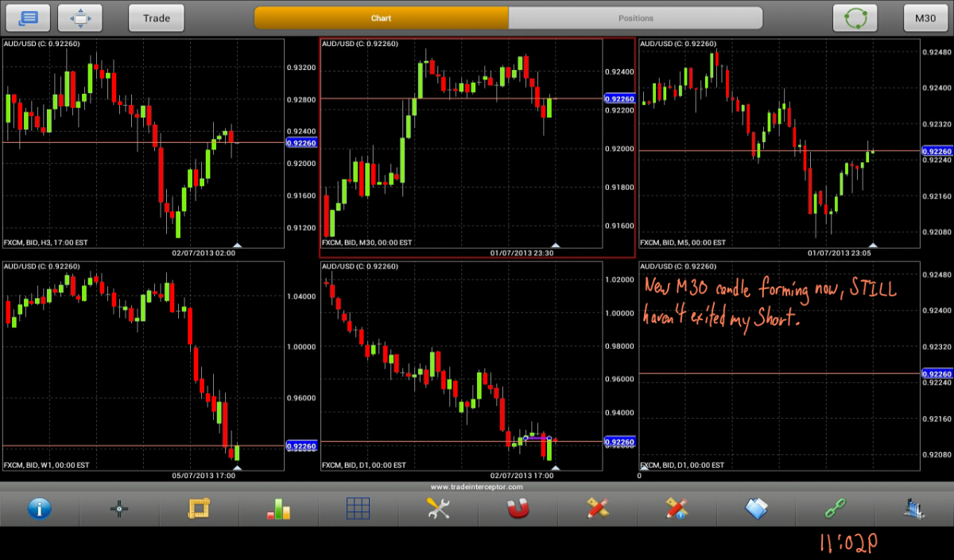Tap the four-arrow pan/move button

coord(80,17)
